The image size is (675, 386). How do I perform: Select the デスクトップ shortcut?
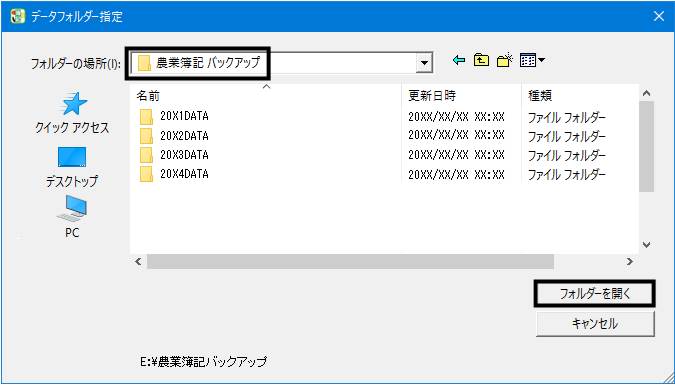point(72,167)
